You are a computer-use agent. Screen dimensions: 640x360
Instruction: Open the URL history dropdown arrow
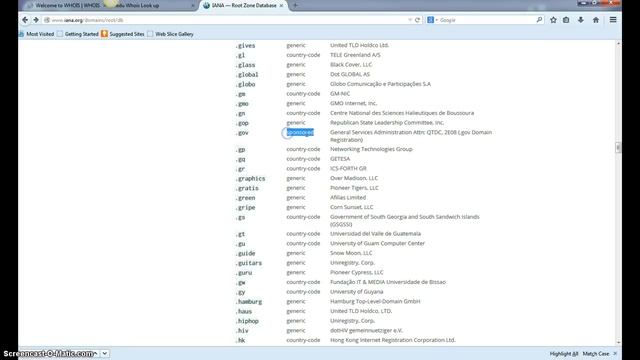click(410, 20)
